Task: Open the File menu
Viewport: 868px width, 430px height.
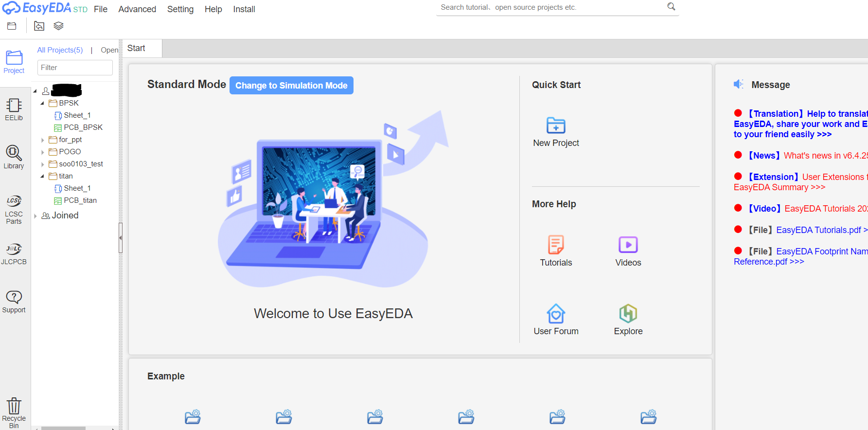Action: pos(101,9)
